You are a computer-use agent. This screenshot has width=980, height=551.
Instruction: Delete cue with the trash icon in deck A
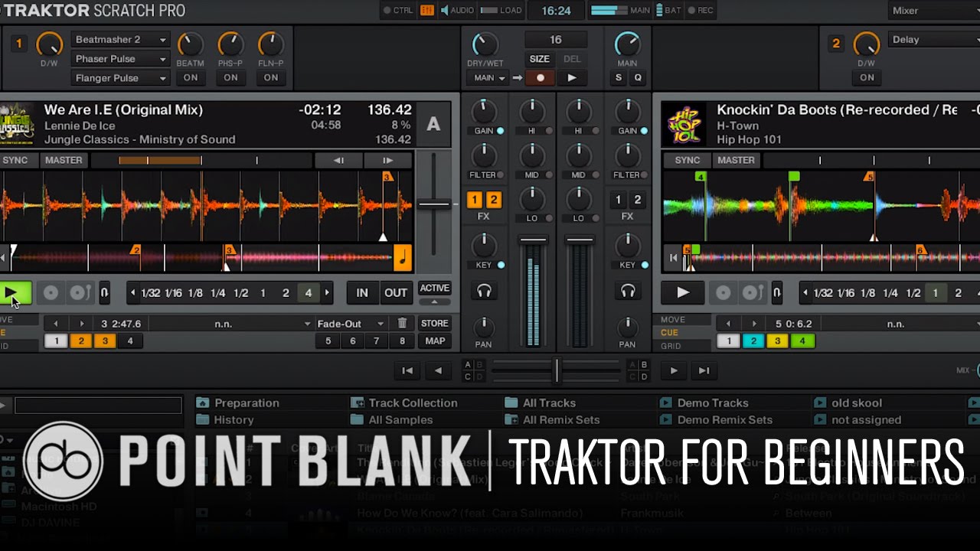pos(402,324)
